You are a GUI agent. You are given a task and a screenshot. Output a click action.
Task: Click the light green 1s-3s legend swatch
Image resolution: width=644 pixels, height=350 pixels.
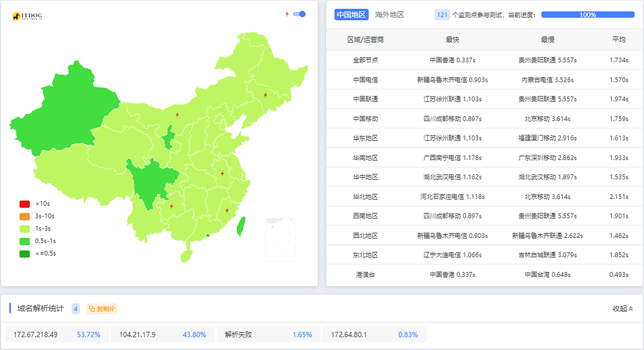[25, 229]
